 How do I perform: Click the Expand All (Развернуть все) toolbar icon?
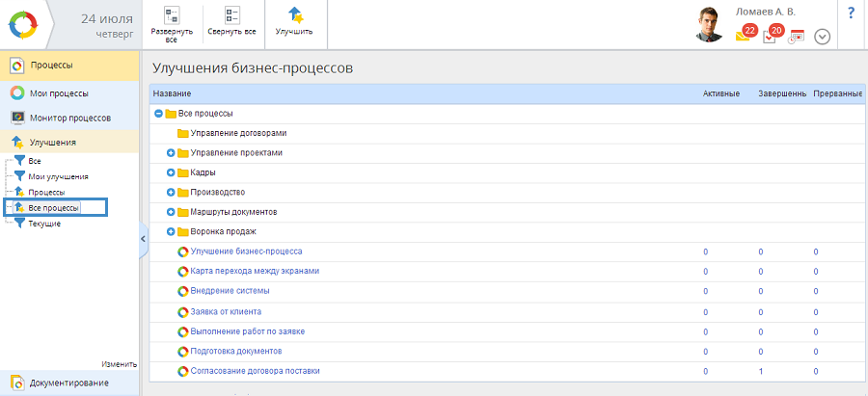pyautogui.click(x=172, y=16)
